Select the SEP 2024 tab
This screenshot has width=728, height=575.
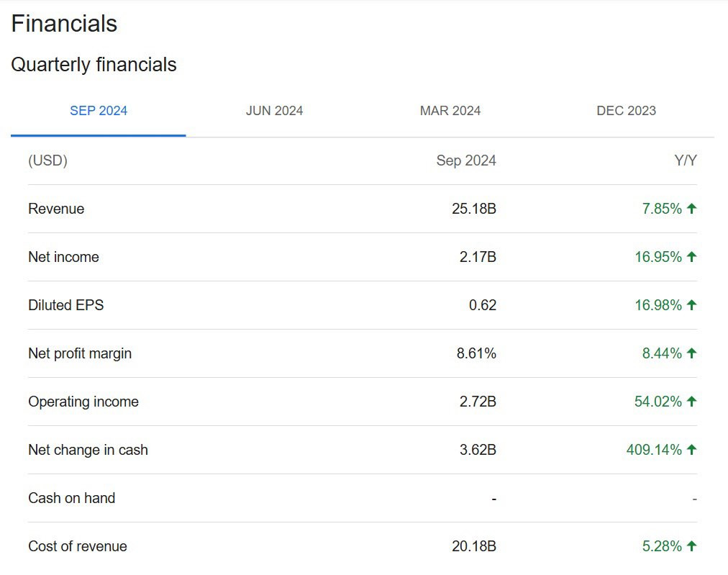pyautogui.click(x=99, y=111)
